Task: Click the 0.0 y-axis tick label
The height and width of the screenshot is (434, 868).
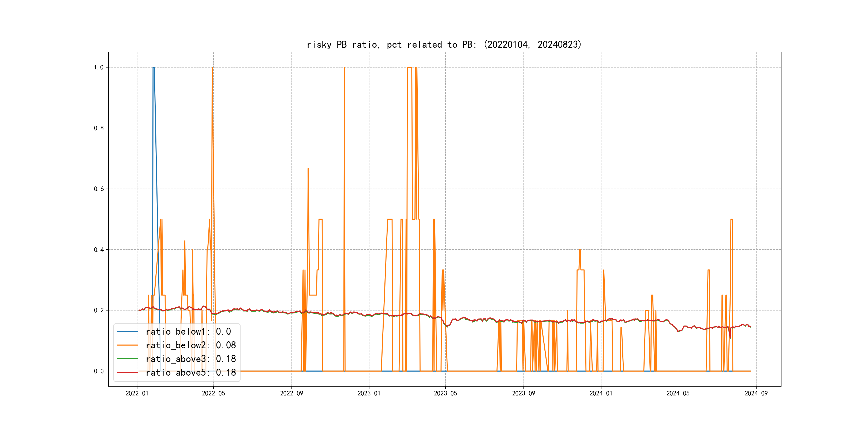Action: click(x=99, y=371)
